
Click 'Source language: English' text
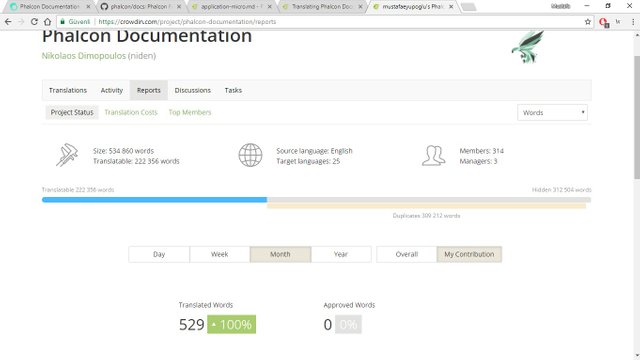314,151
